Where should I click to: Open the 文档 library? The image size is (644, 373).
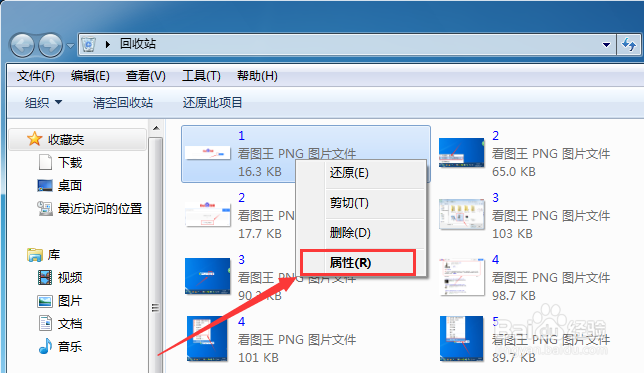70,324
